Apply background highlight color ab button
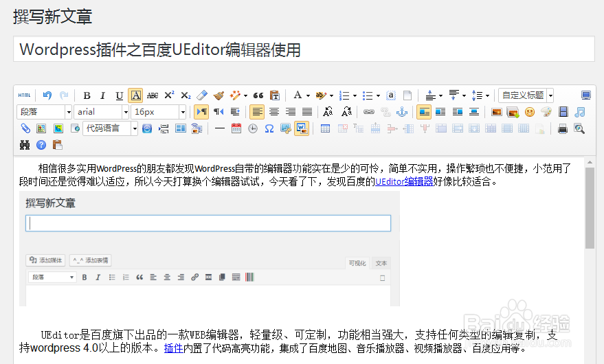The height and width of the screenshot is (364, 604). tap(320, 95)
